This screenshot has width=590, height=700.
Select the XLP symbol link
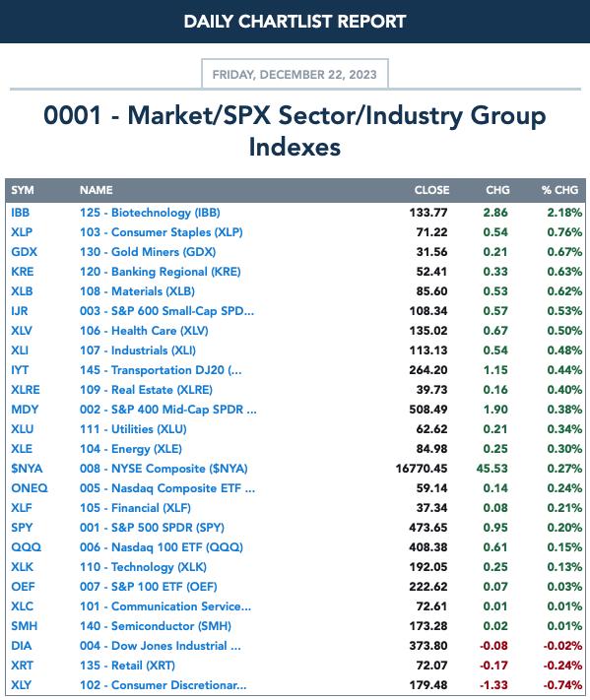[x=22, y=232]
